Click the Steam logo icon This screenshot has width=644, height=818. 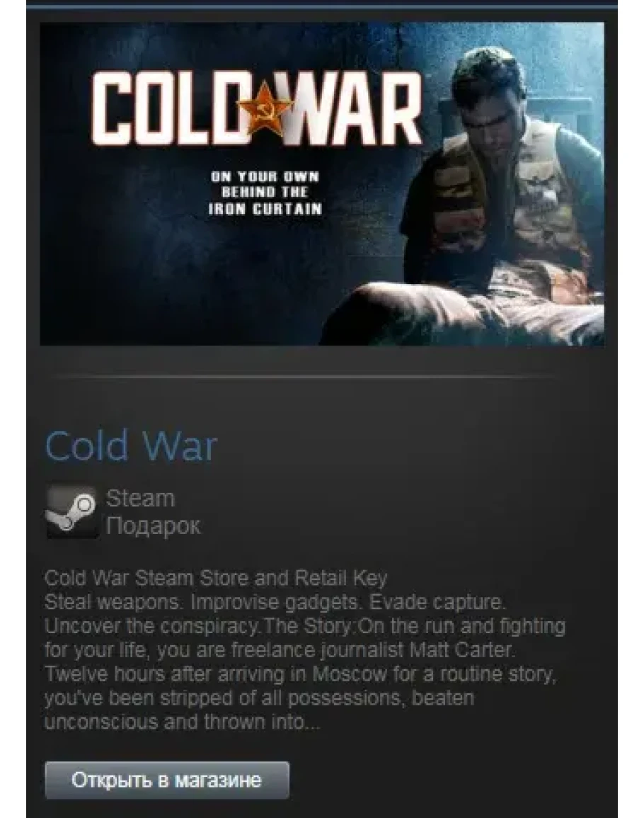pos(72,512)
